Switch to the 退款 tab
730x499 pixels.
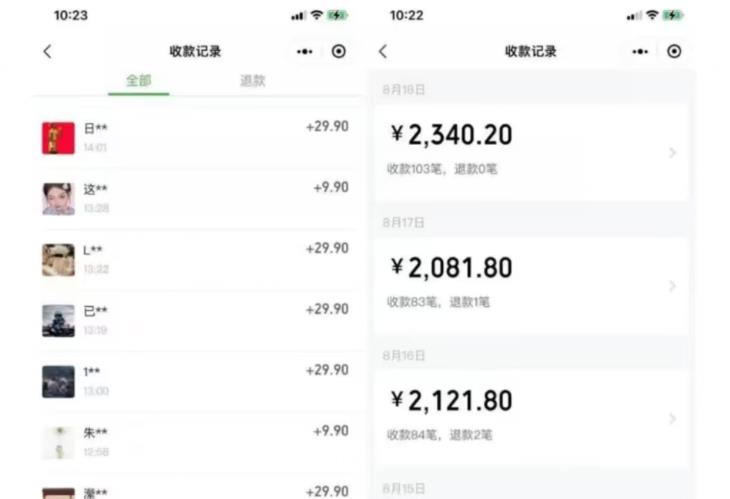tap(253, 81)
